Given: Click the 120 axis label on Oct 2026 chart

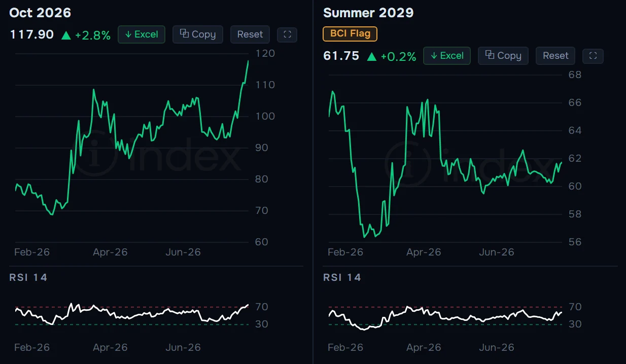Looking at the screenshot, I should pyautogui.click(x=265, y=53).
